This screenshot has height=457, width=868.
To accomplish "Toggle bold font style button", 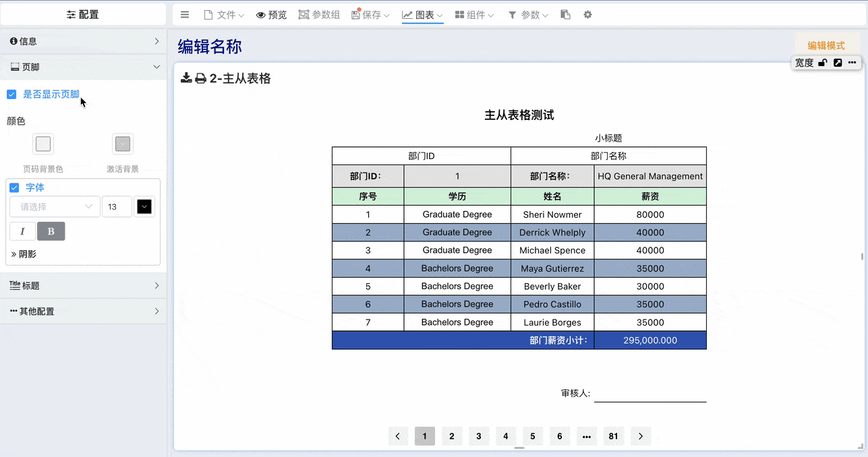I will pyautogui.click(x=51, y=231).
